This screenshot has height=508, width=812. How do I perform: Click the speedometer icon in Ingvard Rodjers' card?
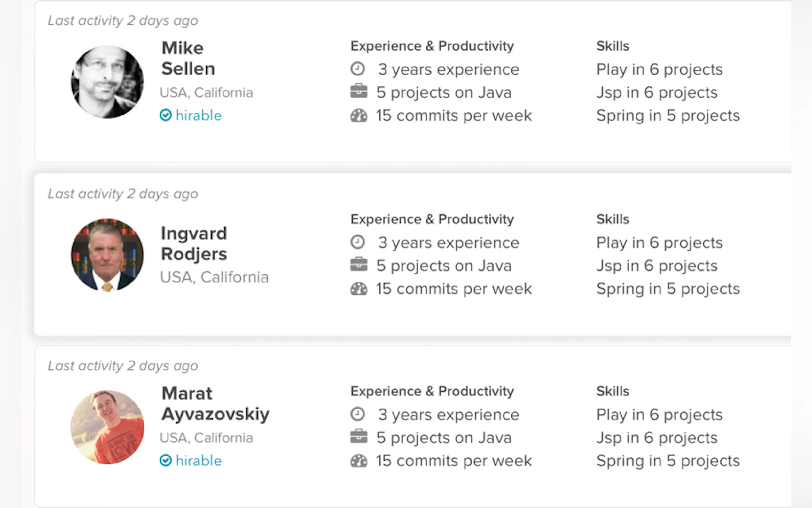pos(358,289)
